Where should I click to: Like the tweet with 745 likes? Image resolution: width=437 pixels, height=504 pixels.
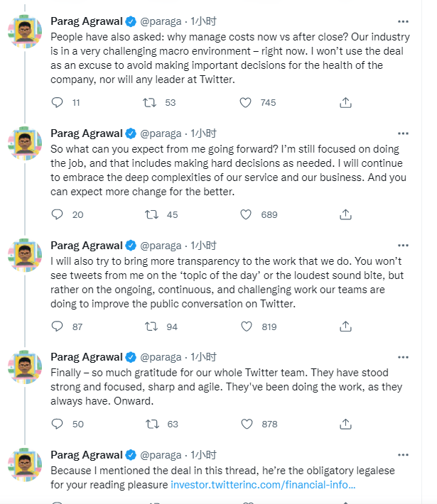246,102
